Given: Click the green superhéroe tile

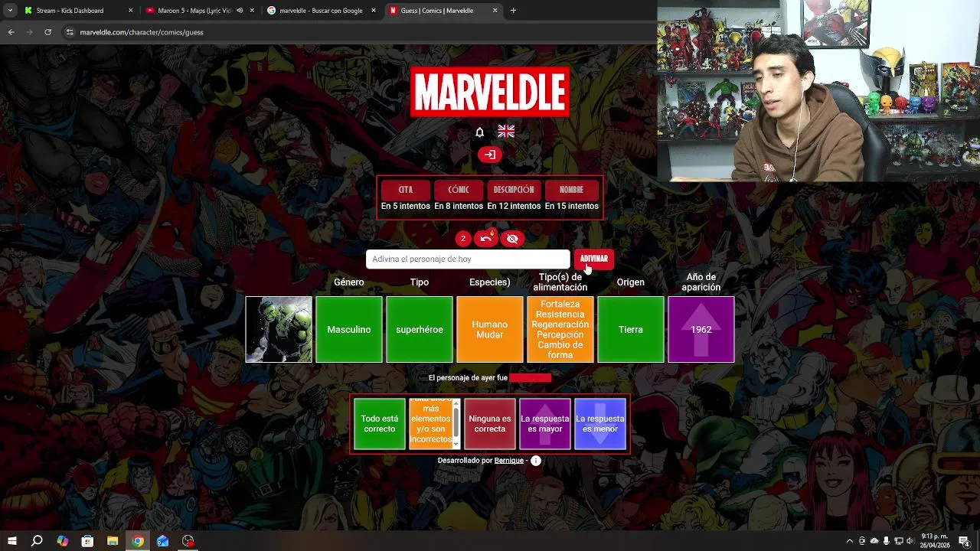Looking at the screenshot, I should point(420,329).
